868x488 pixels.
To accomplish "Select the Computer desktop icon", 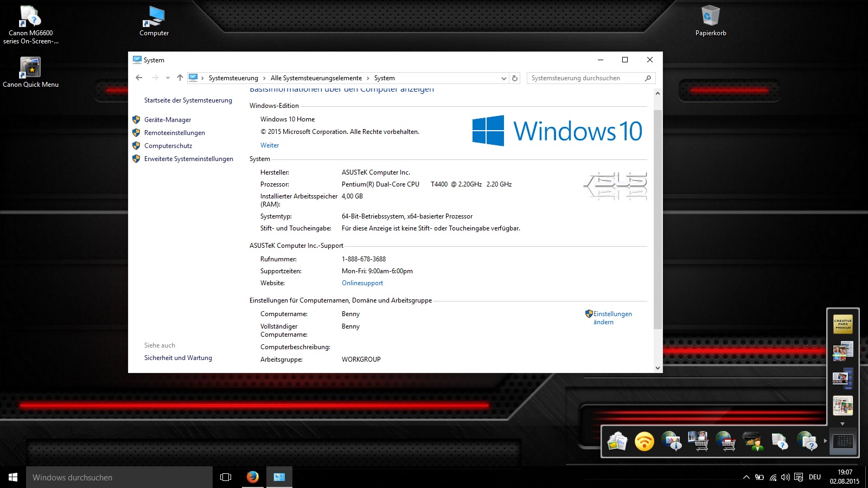I will click(154, 22).
